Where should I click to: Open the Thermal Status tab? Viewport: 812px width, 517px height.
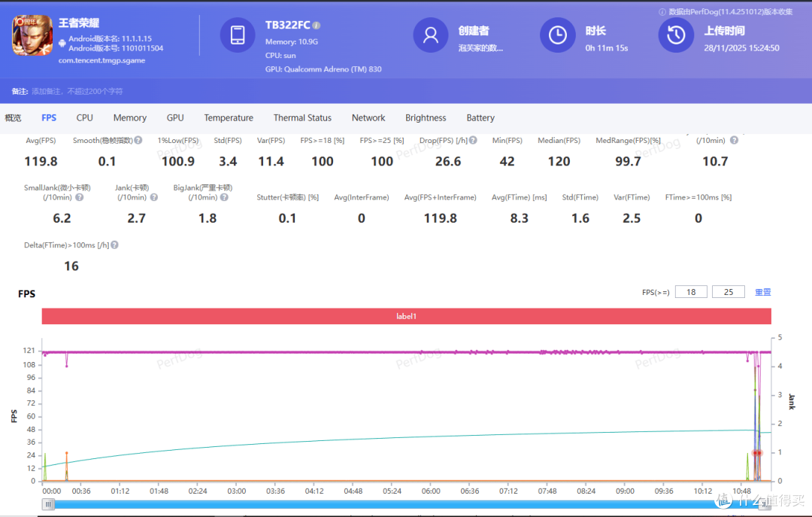302,117
